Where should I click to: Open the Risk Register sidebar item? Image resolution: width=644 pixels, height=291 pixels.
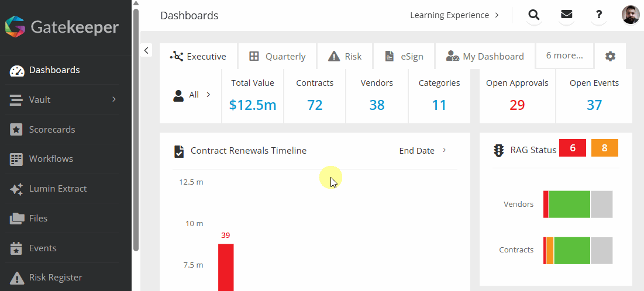pos(56,278)
